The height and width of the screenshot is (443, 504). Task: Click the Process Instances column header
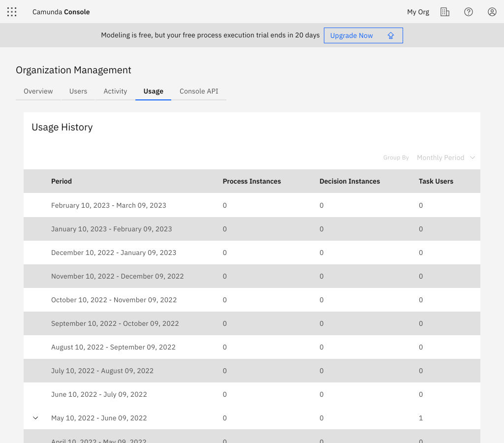(252, 181)
